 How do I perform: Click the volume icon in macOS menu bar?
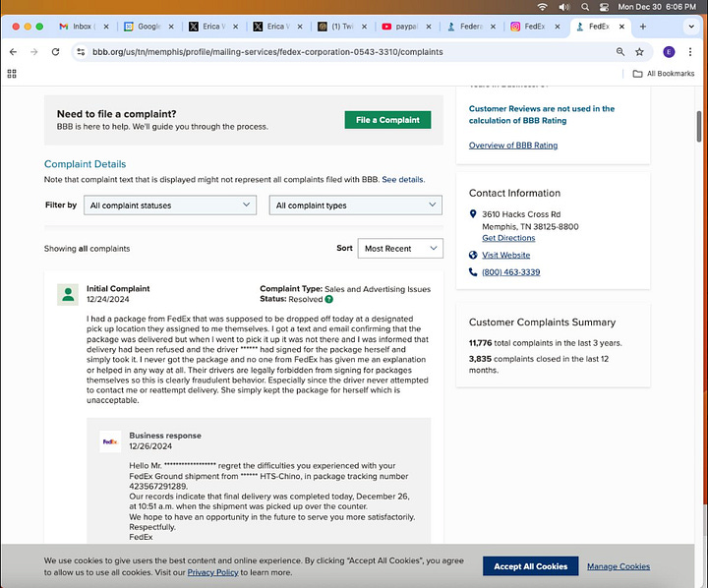click(564, 7)
